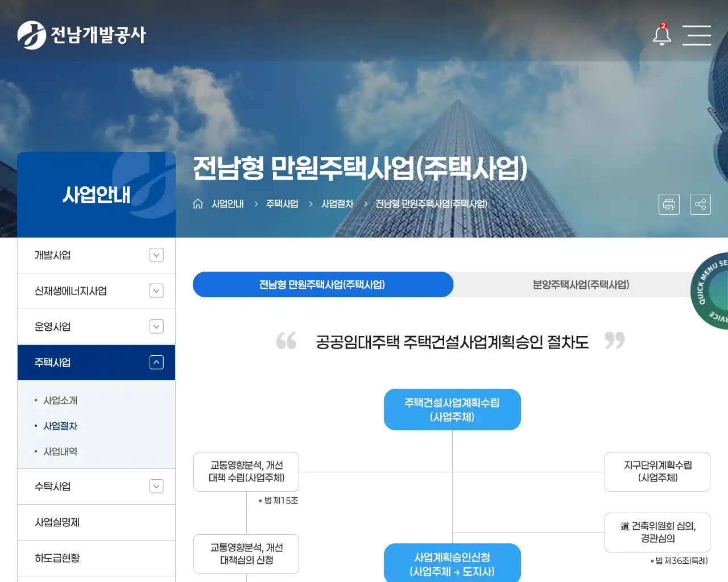The height and width of the screenshot is (582, 728).
Task: Switch to the 분양주택사업(주택사업) tab
Action: 581,284
